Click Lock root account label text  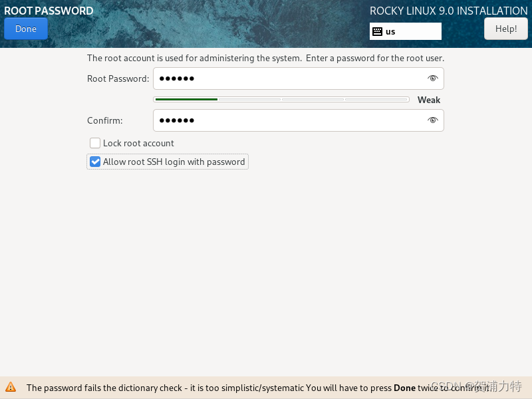pos(138,143)
